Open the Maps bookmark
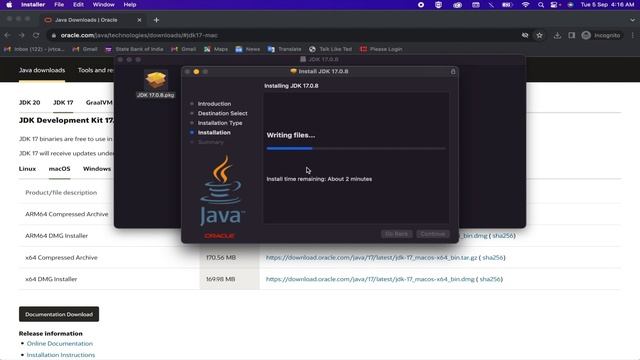 pyautogui.click(x=216, y=49)
